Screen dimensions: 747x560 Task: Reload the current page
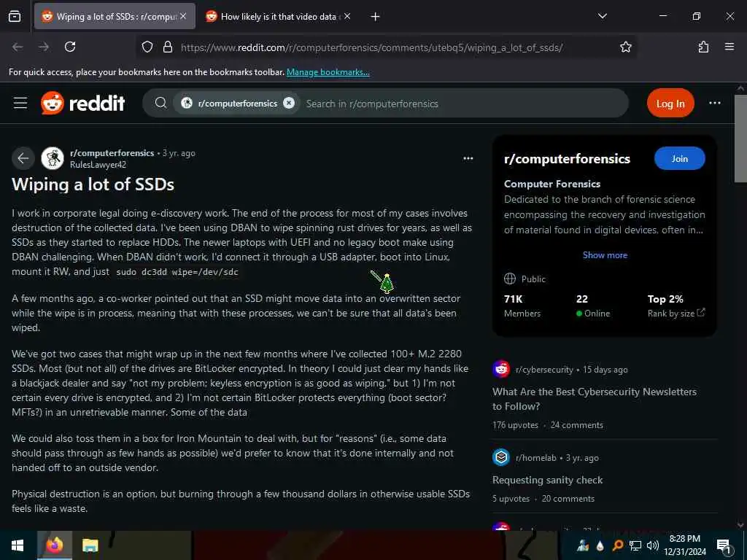(70, 47)
